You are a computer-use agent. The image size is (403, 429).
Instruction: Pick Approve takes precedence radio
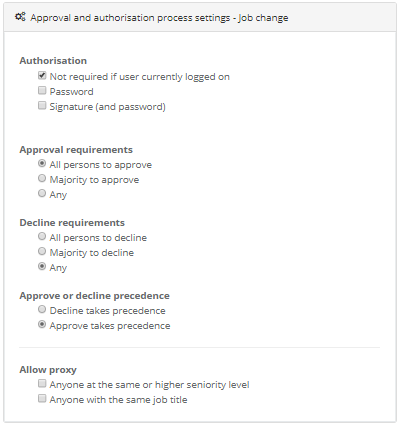point(42,324)
